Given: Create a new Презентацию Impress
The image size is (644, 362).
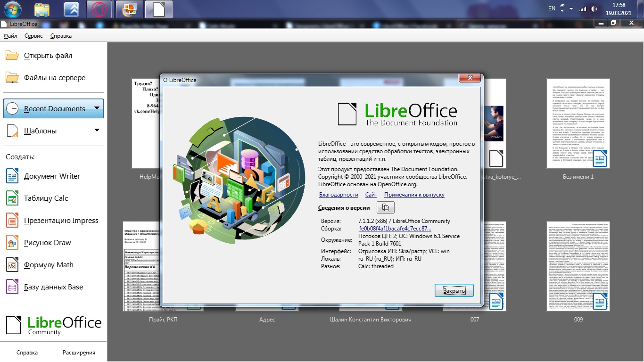Looking at the screenshot, I should (53, 220).
